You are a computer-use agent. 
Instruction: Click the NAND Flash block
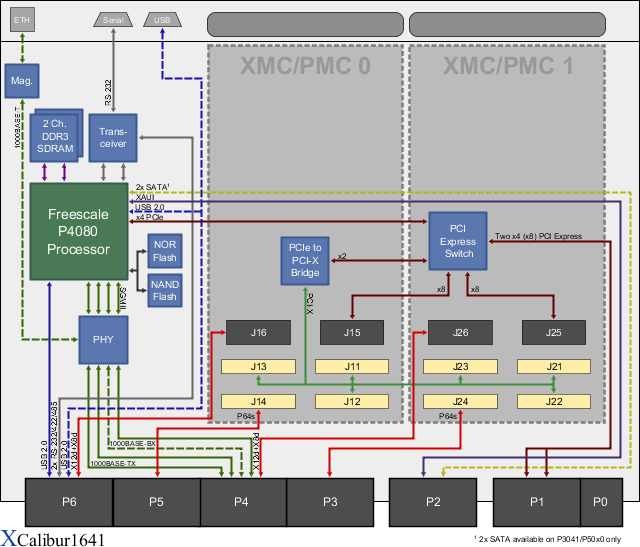click(x=165, y=290)
